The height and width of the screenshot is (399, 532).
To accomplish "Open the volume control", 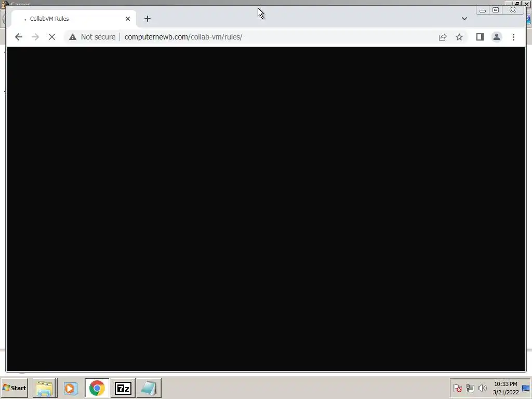I will click(x=482, y=388).
